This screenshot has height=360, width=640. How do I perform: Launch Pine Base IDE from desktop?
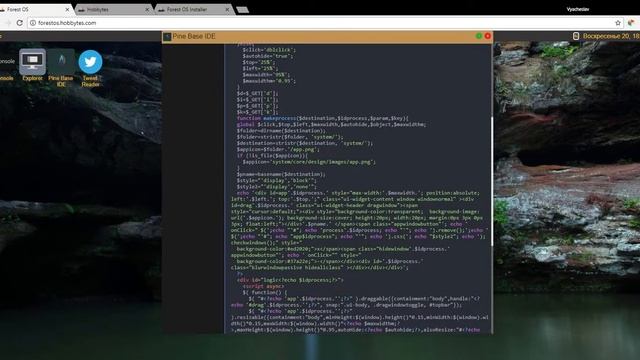tap(61, 68)
